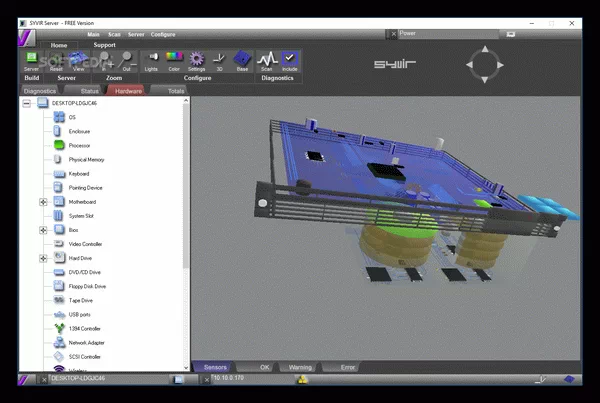600x403 pixels.
Task: Toggle the Include checkbox
Action: click(290, 59)
